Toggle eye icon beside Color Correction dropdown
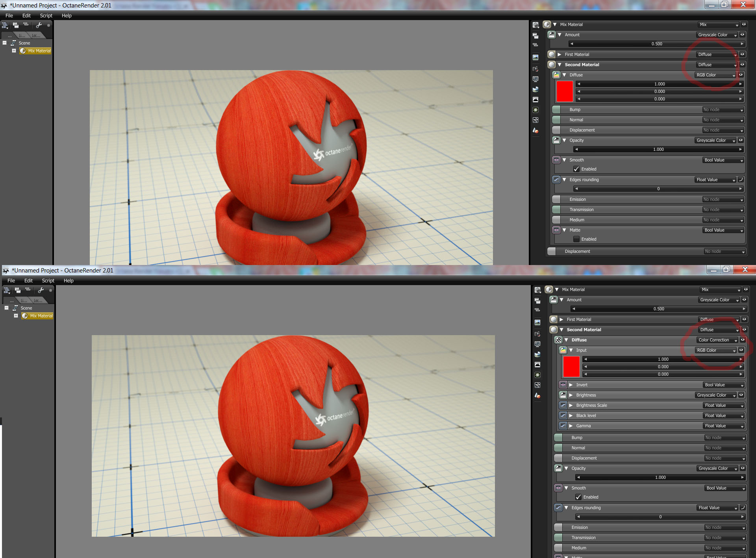 pos(743,340)
